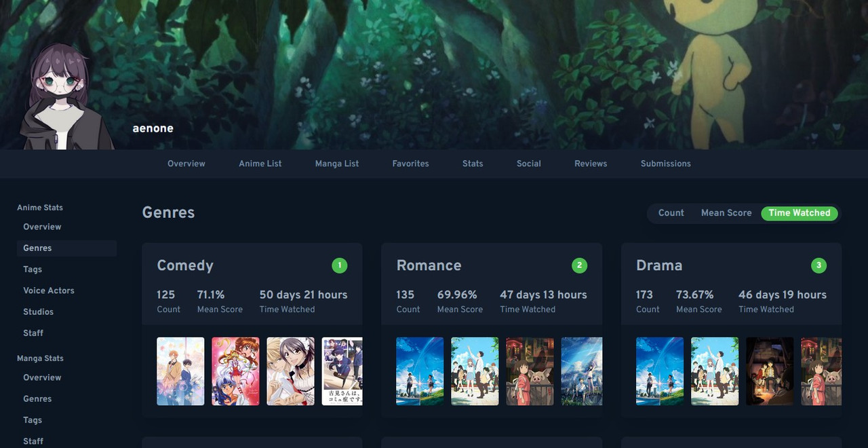868x448 pixels.
Task: Click the Romance mean score 69.96%
Action: coord(457,295)
